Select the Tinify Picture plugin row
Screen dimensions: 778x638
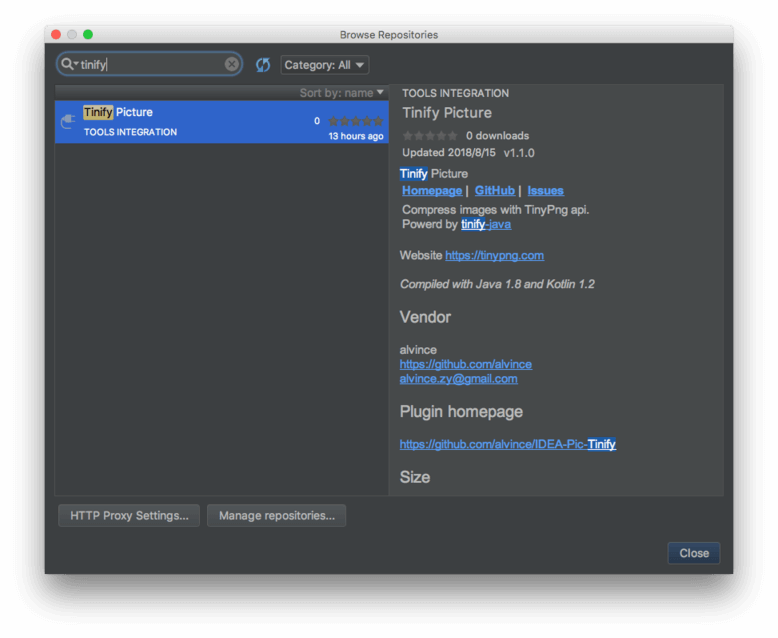[222, 122]
